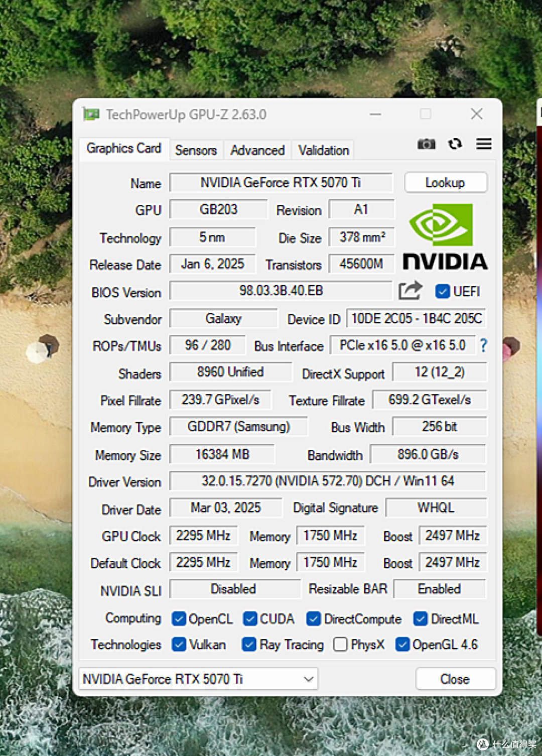Click the GPU-Z title bar app icon

91,114
